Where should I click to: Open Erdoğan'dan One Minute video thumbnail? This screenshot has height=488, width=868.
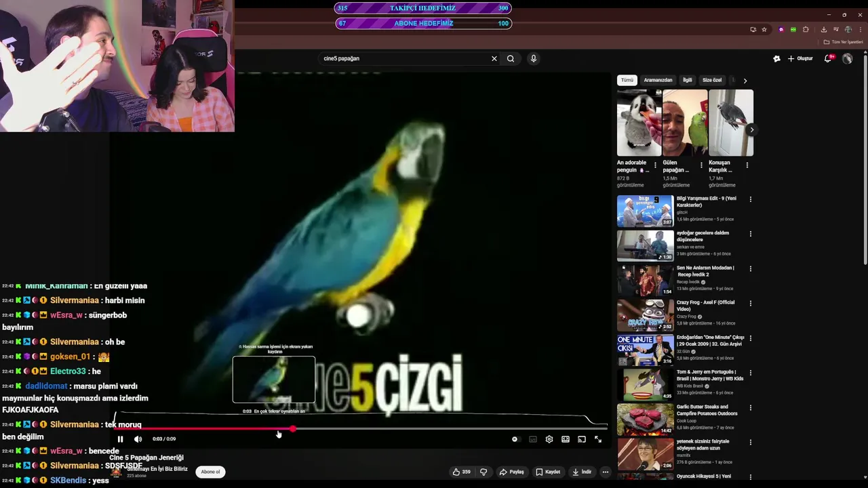(x=646, y=350)
